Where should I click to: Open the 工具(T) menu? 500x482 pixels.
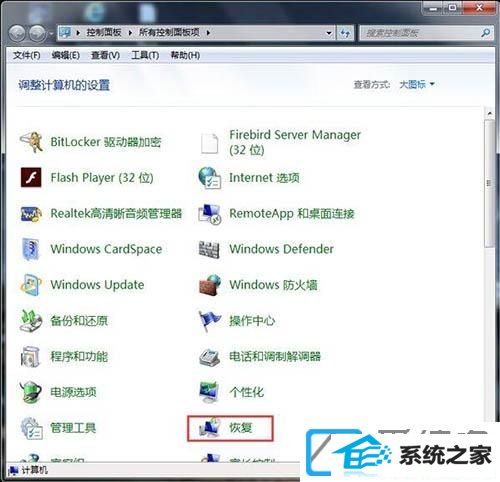145,55
